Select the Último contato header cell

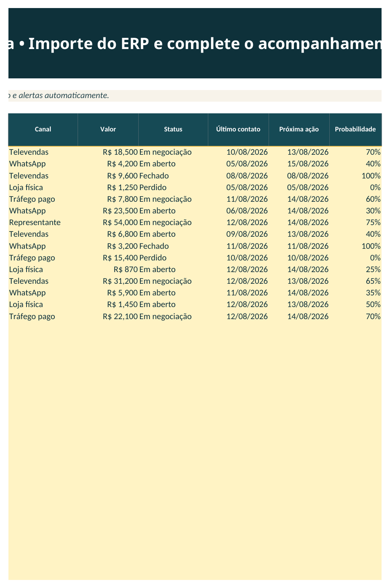tap(238, 129)
